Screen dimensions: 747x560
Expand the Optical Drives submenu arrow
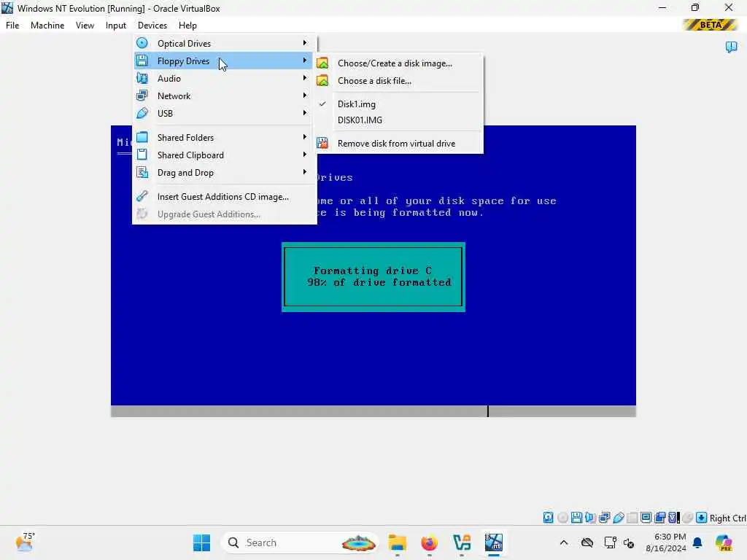pos(305,43)
